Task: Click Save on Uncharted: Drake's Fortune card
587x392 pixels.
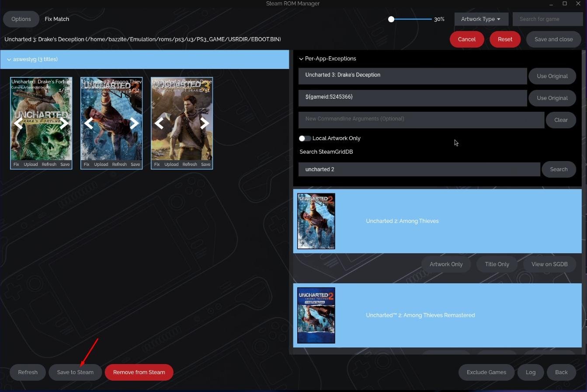Action: [x=65, y=165]
